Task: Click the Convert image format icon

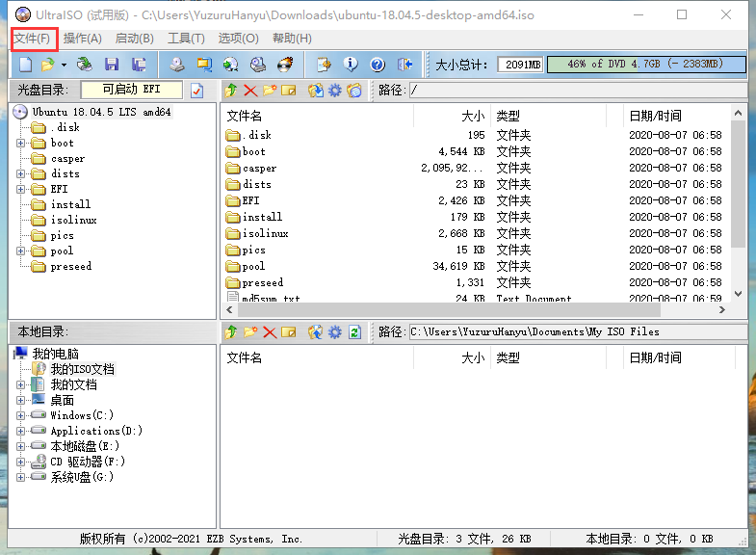Action: pos(204,65)
